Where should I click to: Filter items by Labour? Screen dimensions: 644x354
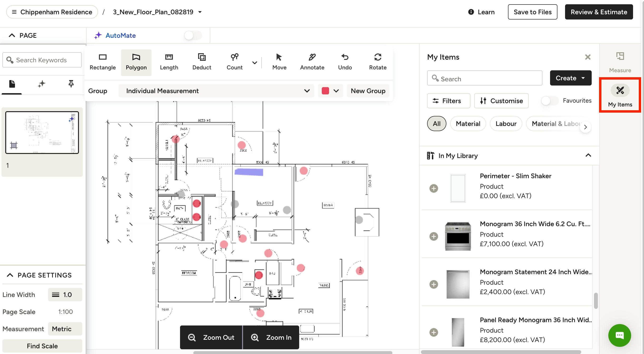pos(506,124)
